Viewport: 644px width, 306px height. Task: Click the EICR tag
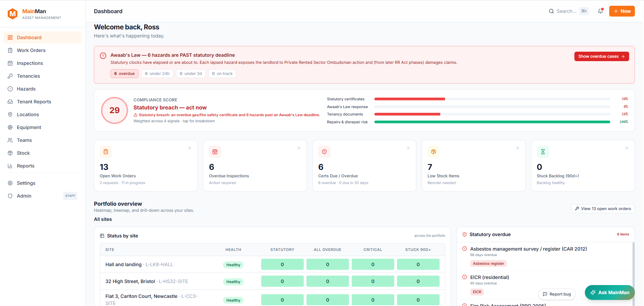(477, 292)
